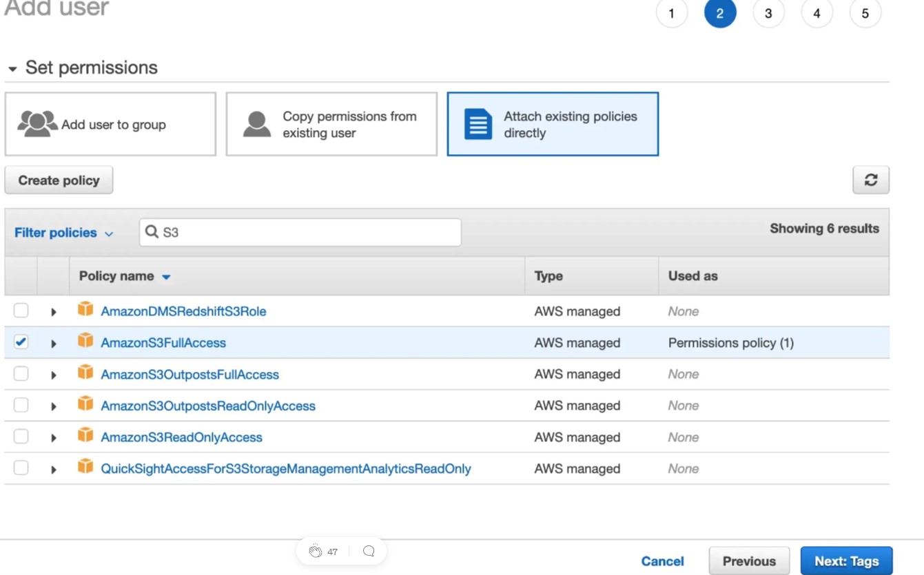924x575 pixels.
Task: Click the Next: Tags button
Action: tap(846, 561)
